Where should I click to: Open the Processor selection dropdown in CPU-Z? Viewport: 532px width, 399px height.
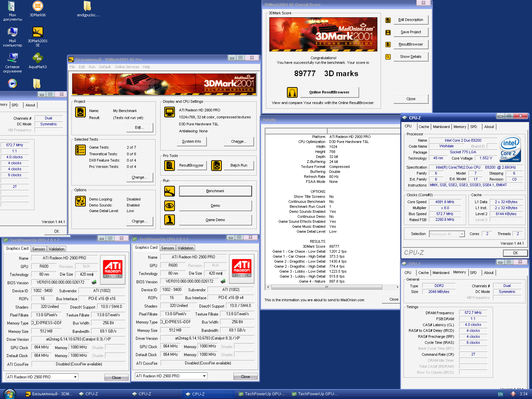click(462, 234)
